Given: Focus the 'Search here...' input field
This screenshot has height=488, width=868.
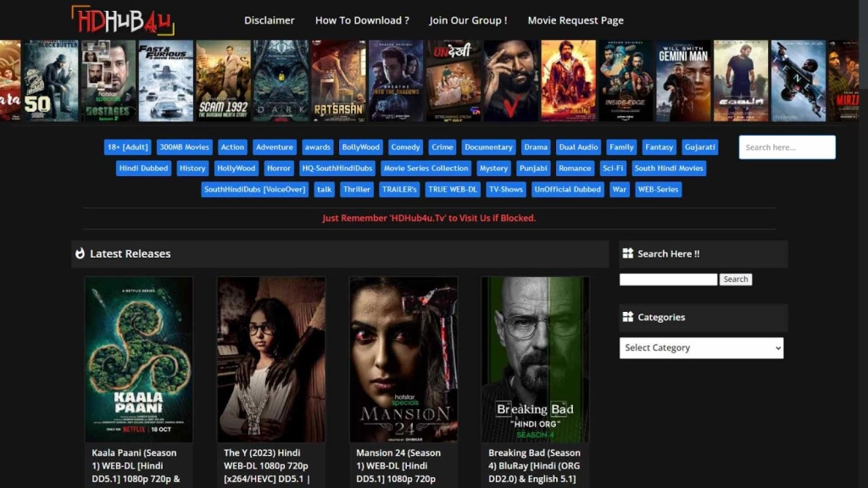Looking at the screenshot, I should [787, 147].
